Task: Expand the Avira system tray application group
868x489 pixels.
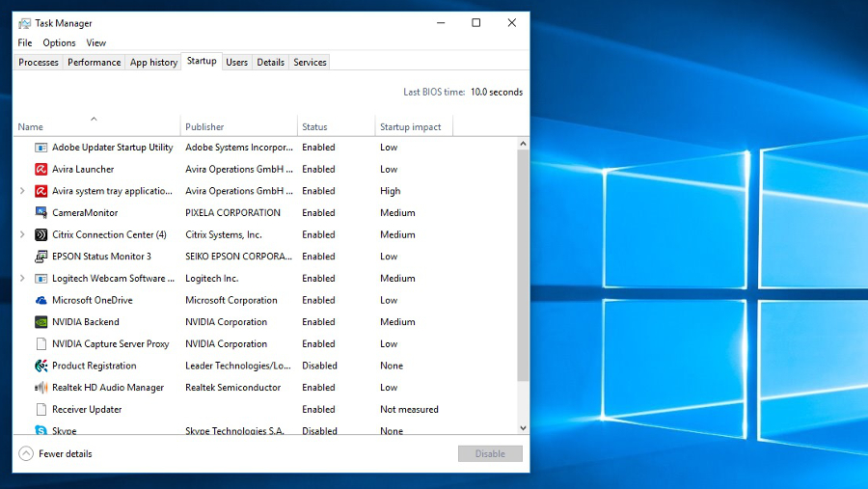Action: pos(22,191)
